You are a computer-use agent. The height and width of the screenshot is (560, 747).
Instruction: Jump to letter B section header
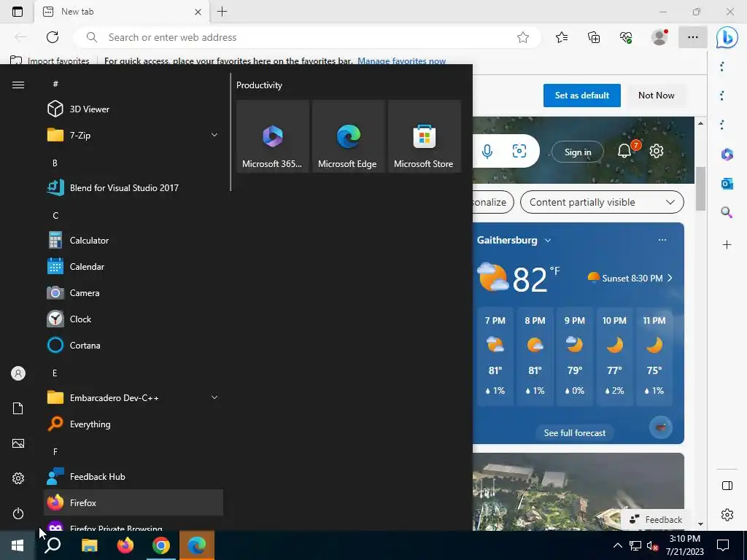(x=55, y=163)
